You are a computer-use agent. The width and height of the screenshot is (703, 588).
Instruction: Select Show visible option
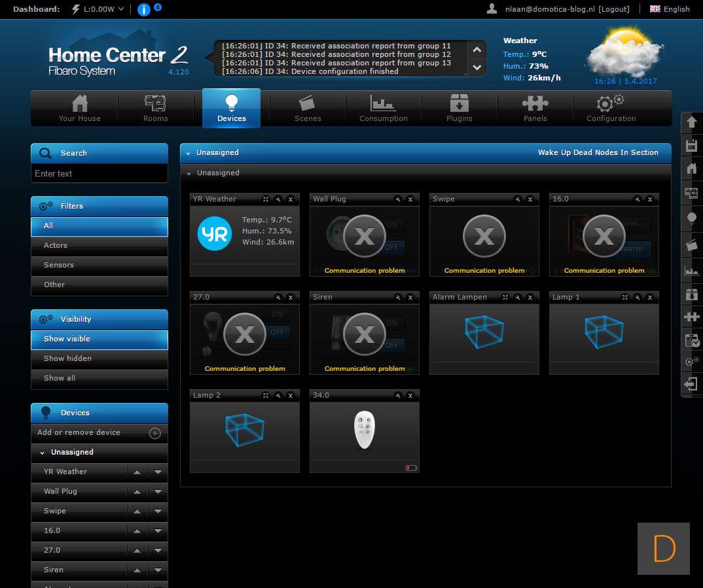pyautogui.click(x=99, y=339)
